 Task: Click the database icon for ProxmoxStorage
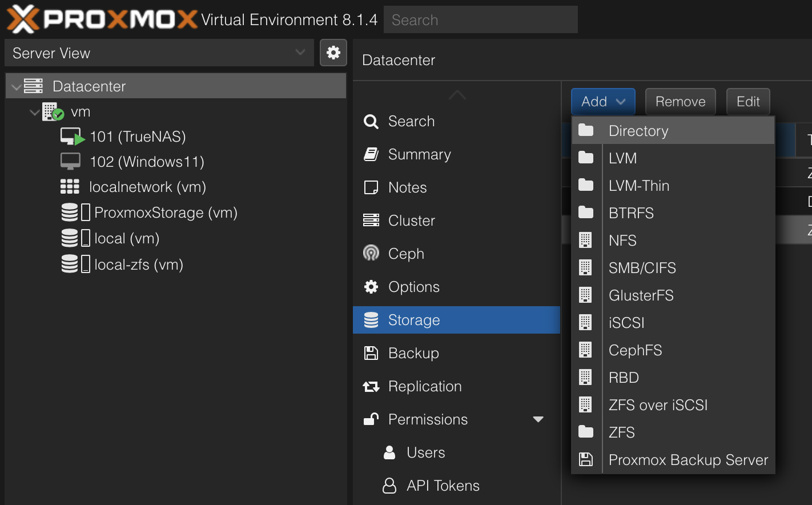pyautogui.click(x=70, y=213)
